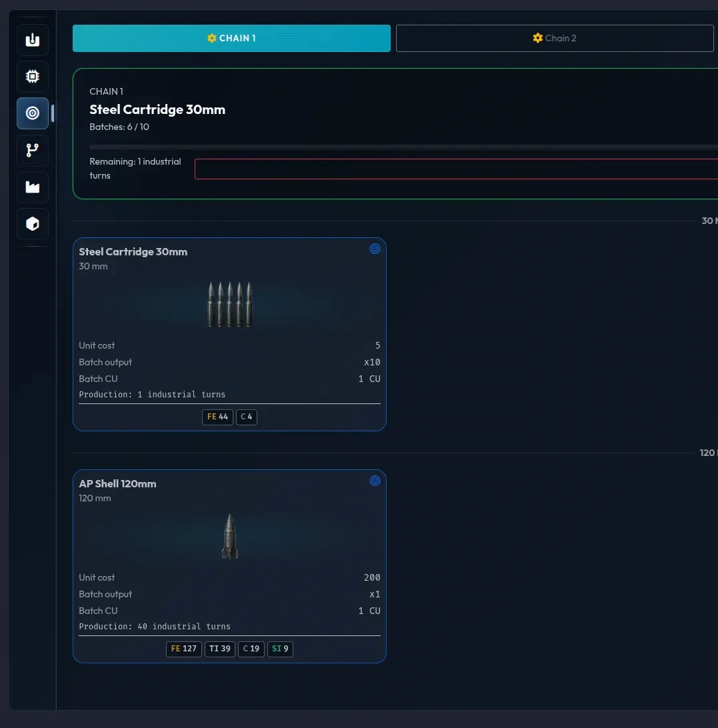Switch to the Chain 1 tab
Screen dimensions: 718x728
tap(231, 38)
